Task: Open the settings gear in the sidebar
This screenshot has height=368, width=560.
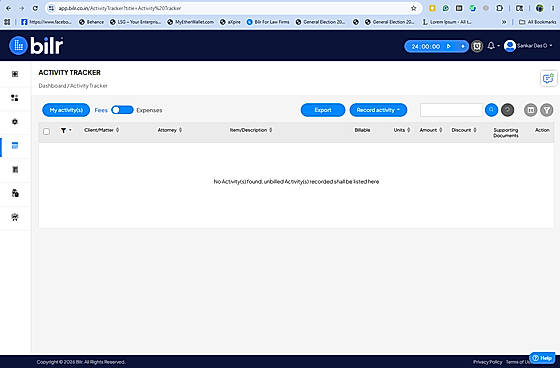Action: click(x=15, y=121)
